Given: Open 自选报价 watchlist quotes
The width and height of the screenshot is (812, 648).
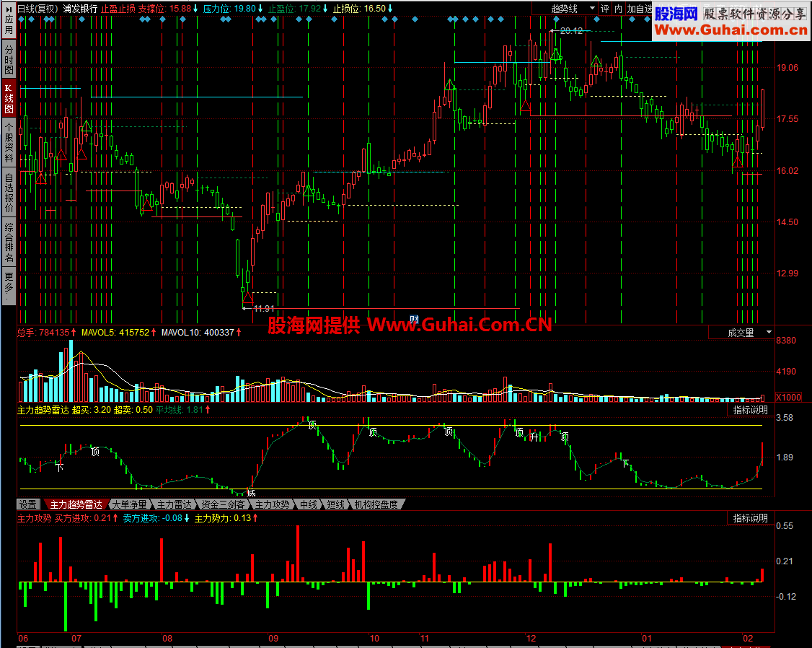Looking at the screenshot, I should pyautogui.click(x=9, y=193).
